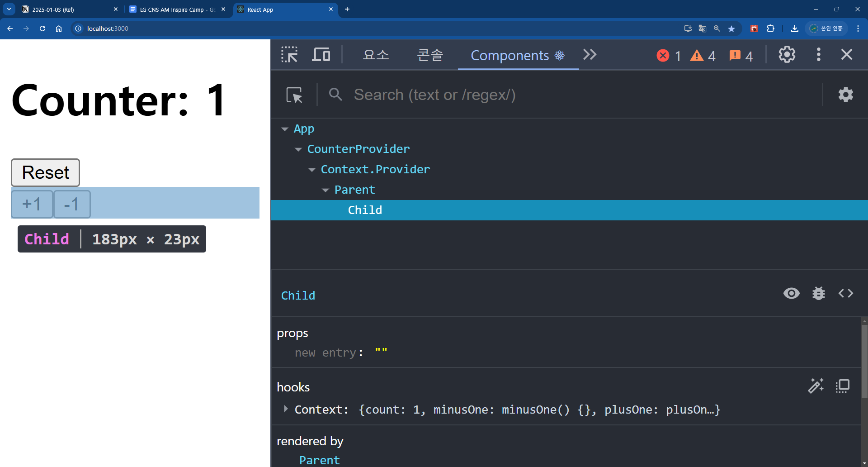Open React Components view settings gear
Image resolution: width=868 pixels, height=467 pixels.
(846, 95)
